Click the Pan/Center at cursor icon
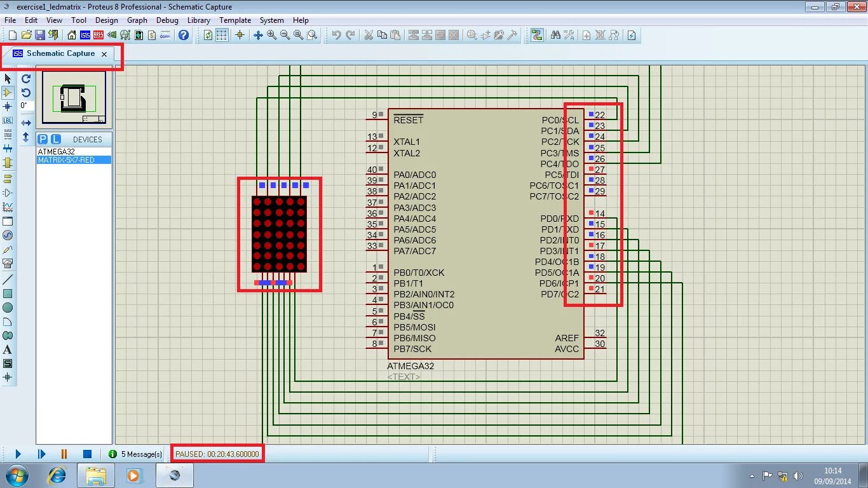Image resolution: width=868 pixels, height=488 pixels. tap(258, 35)
